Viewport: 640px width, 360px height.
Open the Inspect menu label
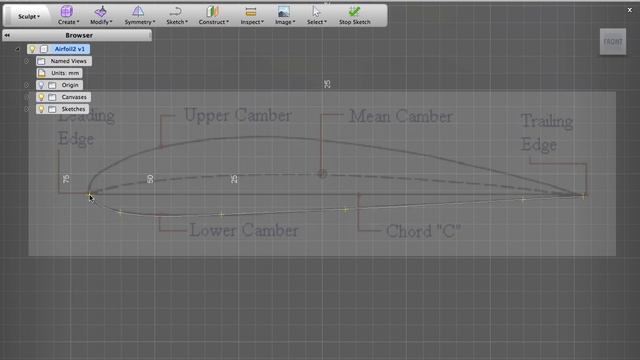click(252, 22)
